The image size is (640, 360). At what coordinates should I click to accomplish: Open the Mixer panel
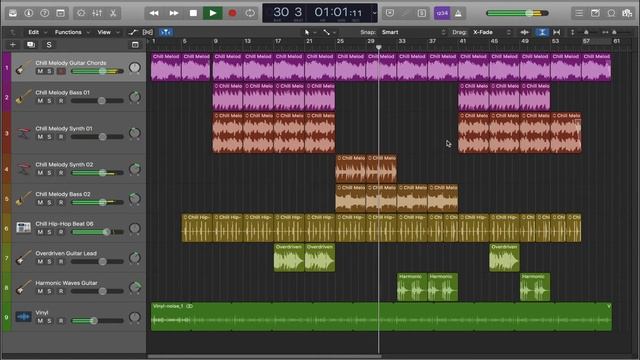coord(97,13)
